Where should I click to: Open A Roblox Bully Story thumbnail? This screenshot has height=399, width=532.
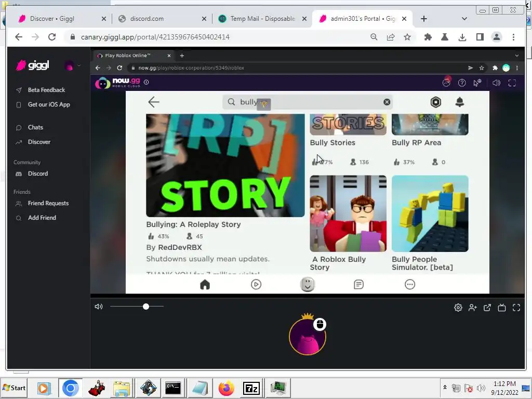pos(348,214)
